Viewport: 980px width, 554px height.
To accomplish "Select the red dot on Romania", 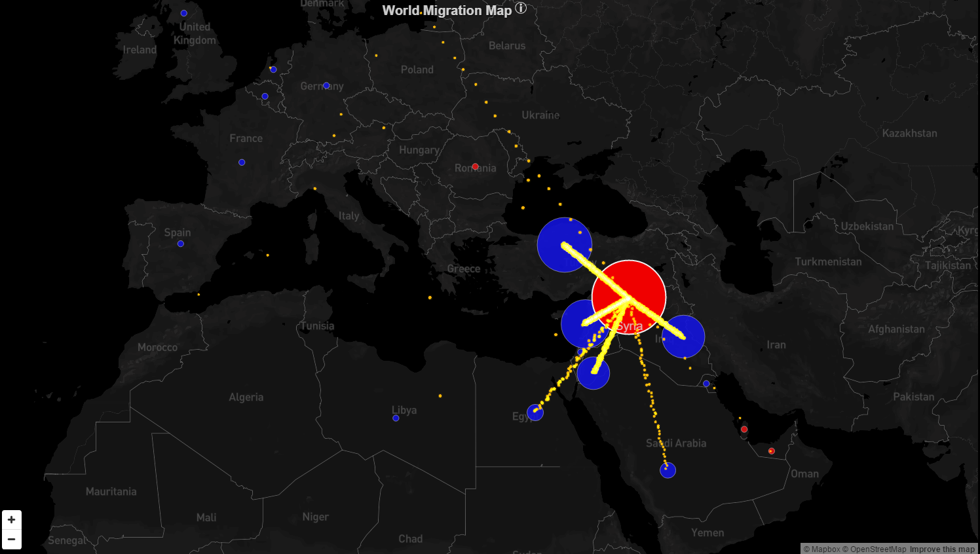I will click(475, 166).
